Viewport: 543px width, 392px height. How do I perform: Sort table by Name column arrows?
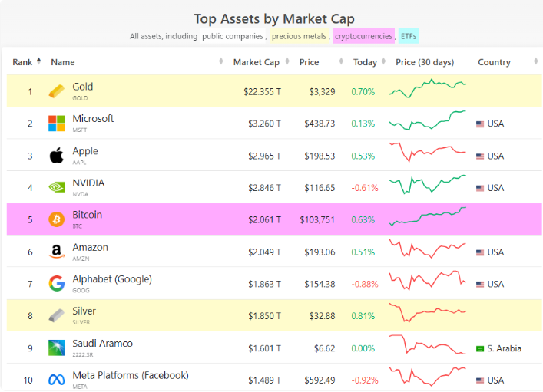(x=221, y=61)
